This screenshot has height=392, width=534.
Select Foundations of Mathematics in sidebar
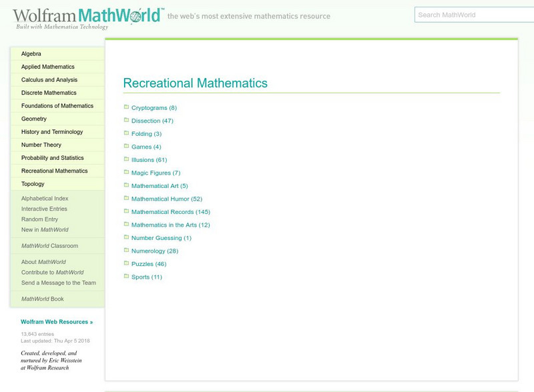coord(57,106)
